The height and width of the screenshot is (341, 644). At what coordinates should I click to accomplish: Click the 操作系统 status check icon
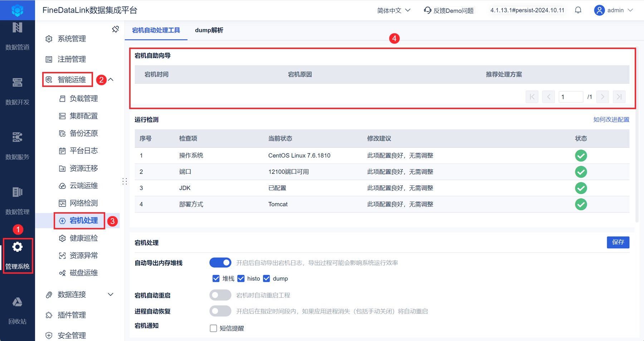coord(581,156)
